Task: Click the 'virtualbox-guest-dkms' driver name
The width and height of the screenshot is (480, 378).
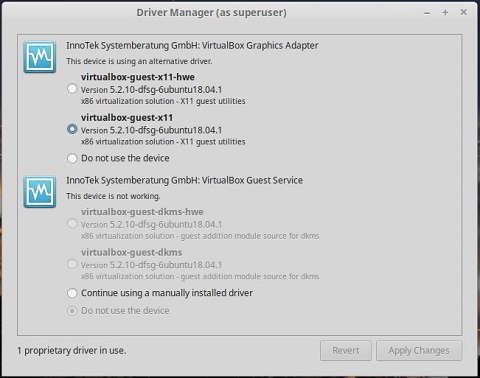Action: (x=131, y=252)
